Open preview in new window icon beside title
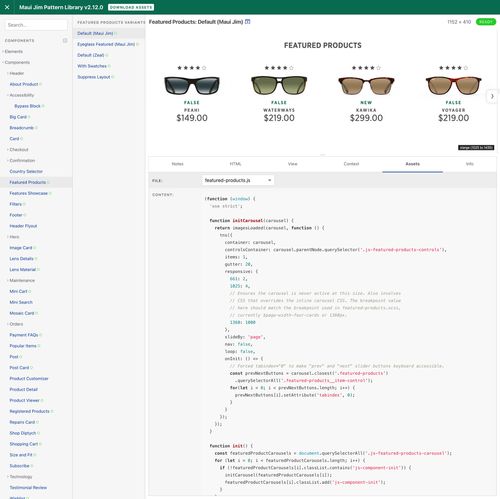Screen dimensions: 500x499 248,22
